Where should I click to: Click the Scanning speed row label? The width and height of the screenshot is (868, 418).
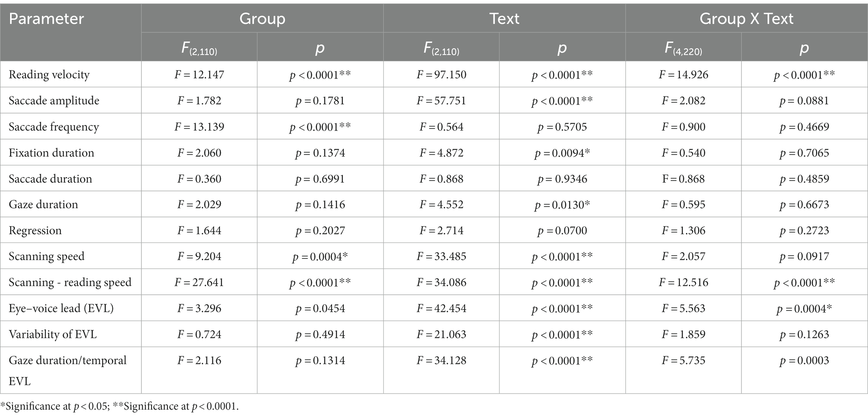pos(47,256)
